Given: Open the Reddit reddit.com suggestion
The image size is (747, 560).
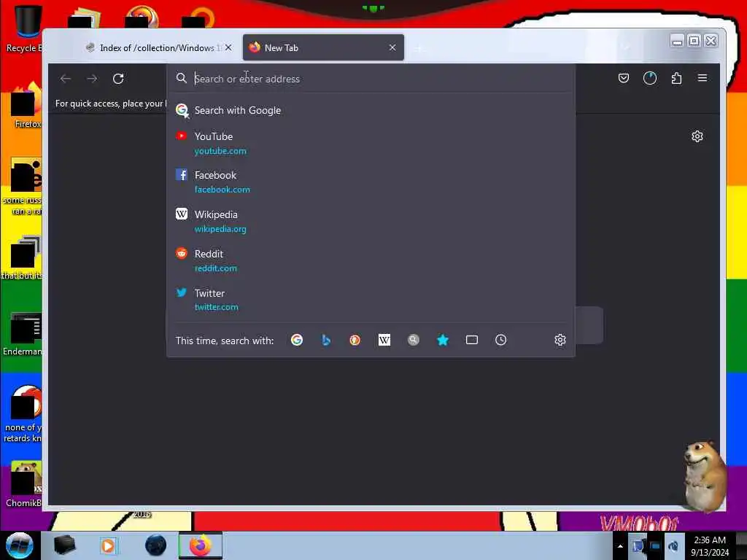Looking at the screenshot, I should 371,261.
